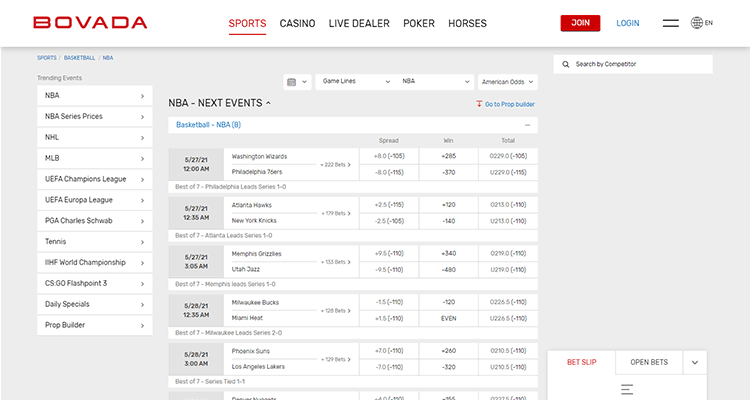Click the NBA breadcrumb
The height and width of the screenshot is (400, 750).
click(108, 58)
